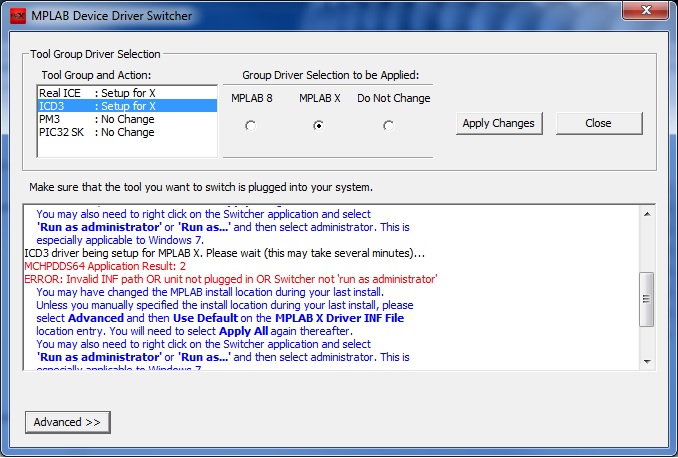This screenshot has width=678, height=458.
Task: Click the log scrollbar down arrow
Action: click(647, 362)
